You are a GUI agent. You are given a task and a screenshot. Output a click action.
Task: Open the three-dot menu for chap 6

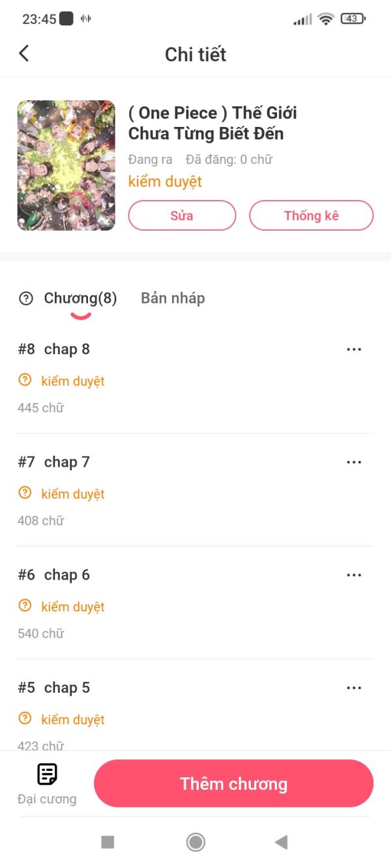[x=354, y=575]
